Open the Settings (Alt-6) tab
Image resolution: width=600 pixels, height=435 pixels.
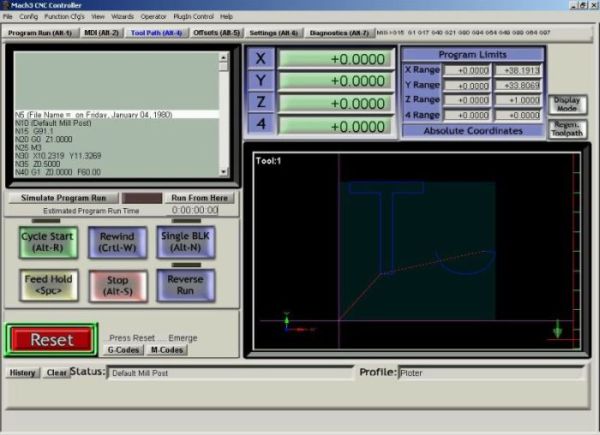click(274, 33)
